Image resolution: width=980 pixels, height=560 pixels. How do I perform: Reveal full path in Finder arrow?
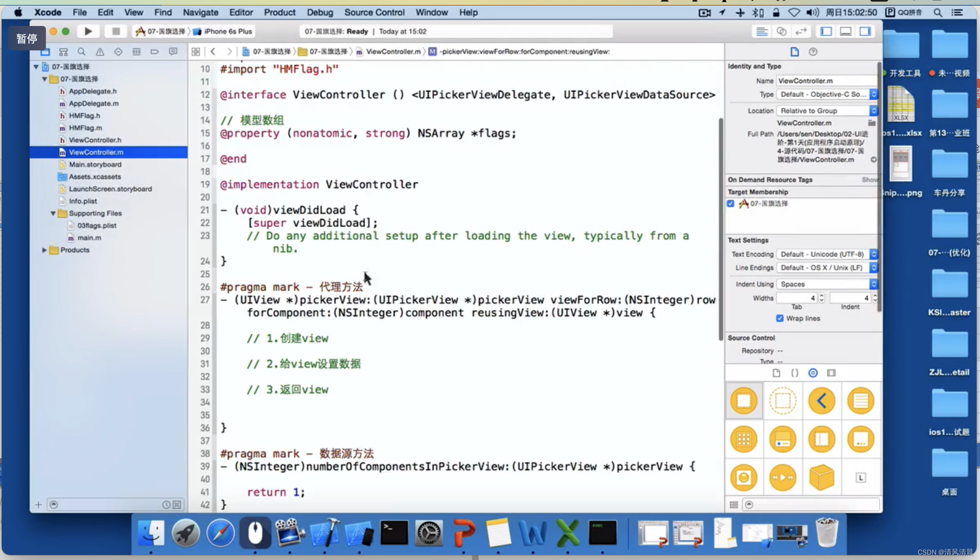click(874, 160)
